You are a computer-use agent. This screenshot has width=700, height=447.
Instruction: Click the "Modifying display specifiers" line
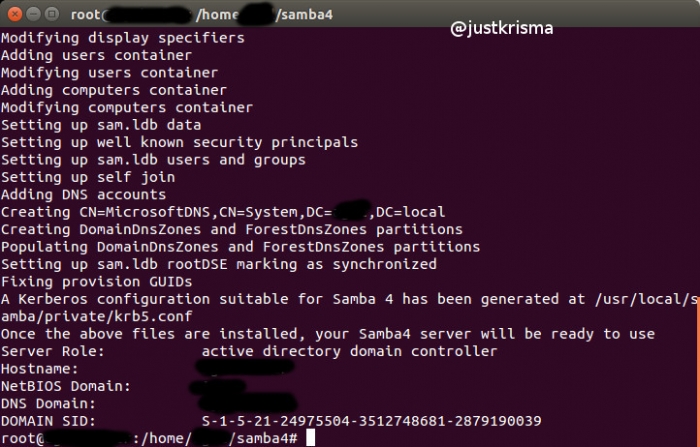[122, 38]
